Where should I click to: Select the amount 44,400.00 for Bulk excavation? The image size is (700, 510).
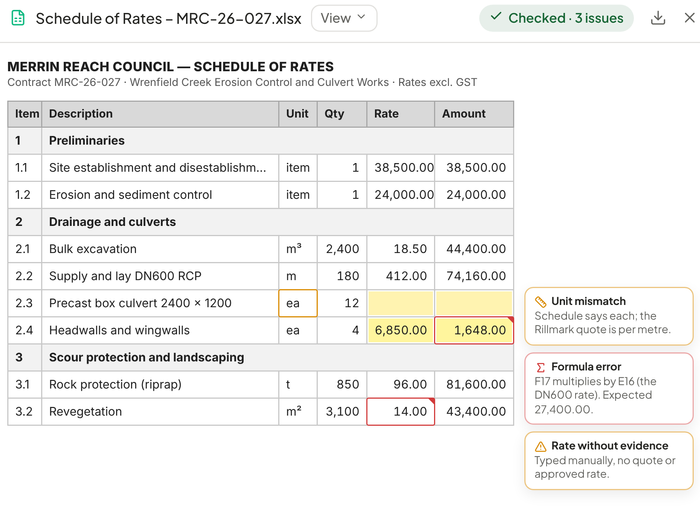474,249
